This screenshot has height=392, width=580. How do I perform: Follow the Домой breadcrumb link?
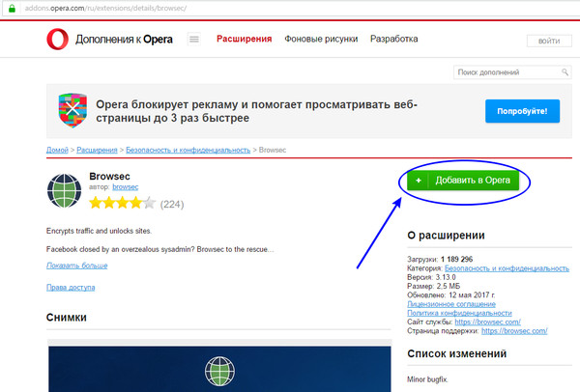coord(57,150)
